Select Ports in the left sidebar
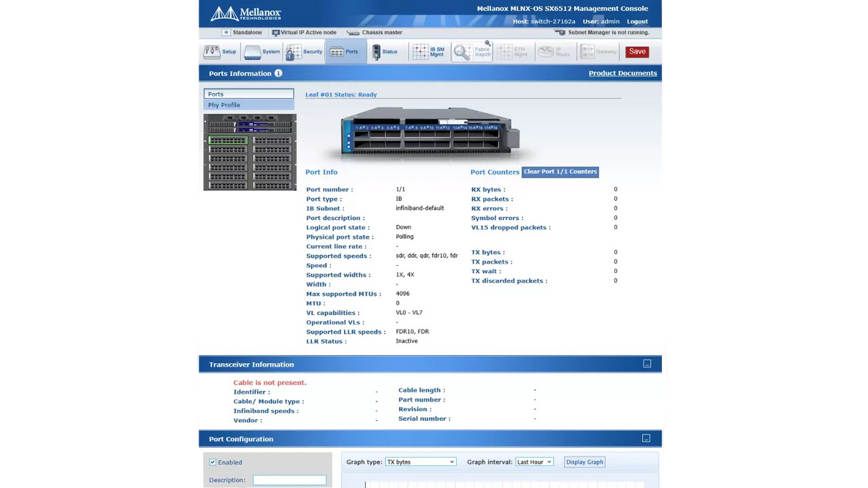The height and width of the screenshot is (488, 868). tap(249, 94)
